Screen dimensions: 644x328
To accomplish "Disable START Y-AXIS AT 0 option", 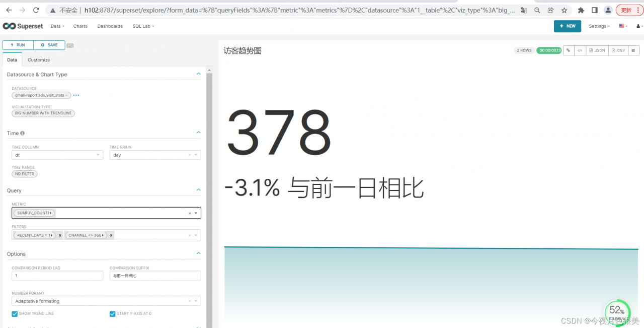I will point(112,313).
